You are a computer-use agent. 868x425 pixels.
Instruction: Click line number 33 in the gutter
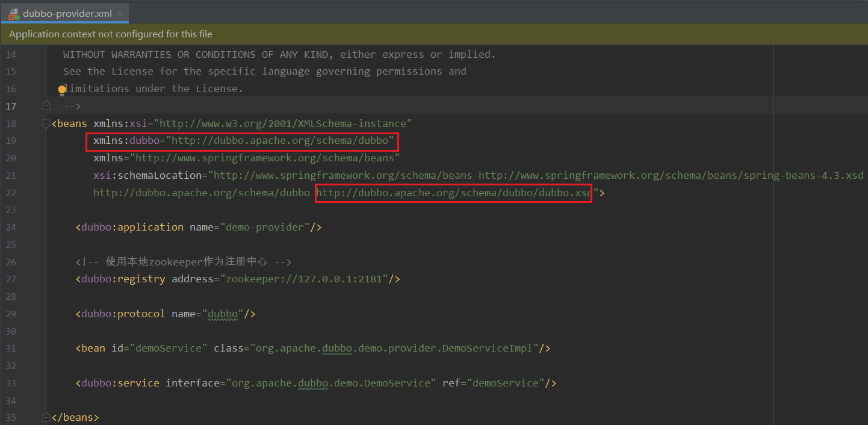11,383
